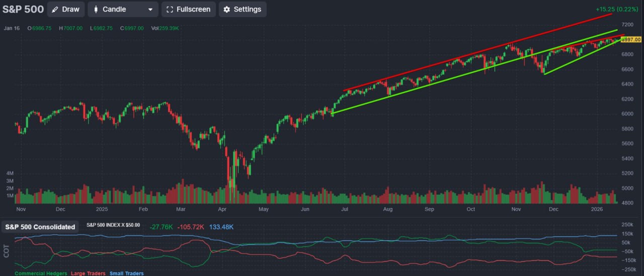Image resolution: width=644 pixels, height=276 pixels.
Task: Expand the Candle chart type dropdown
Action: pos(123,9)
